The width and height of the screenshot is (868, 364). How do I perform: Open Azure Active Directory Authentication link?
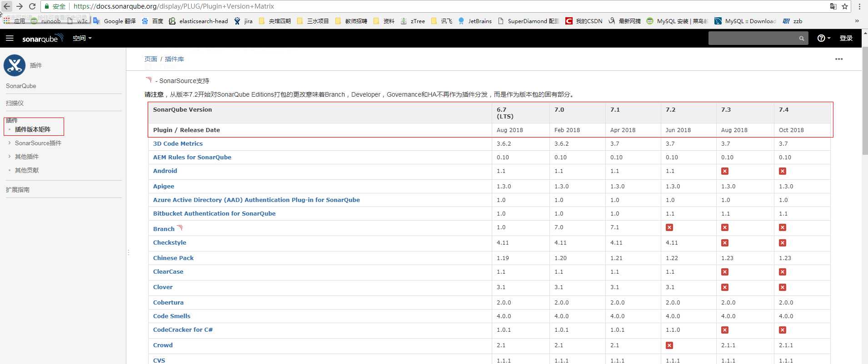(256, 200)
